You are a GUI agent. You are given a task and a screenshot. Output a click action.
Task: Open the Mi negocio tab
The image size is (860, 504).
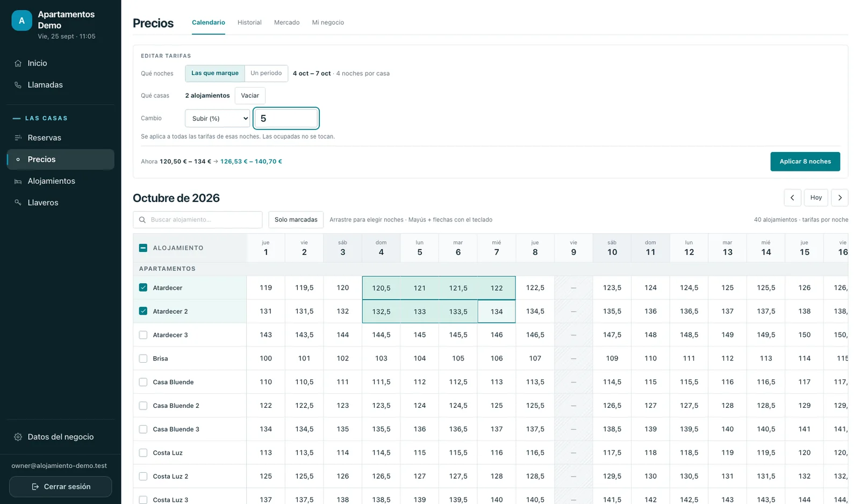pyautogui.click(x=328, y=23)
